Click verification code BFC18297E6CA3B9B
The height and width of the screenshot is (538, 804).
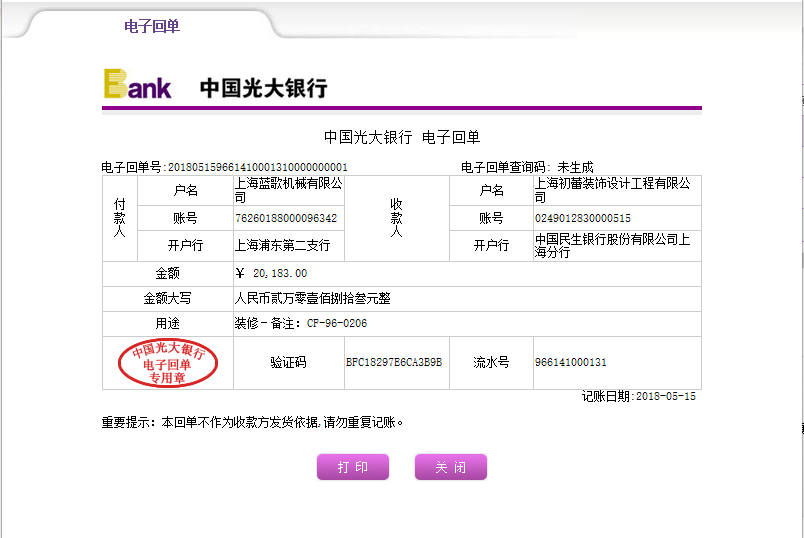(393, 362)
